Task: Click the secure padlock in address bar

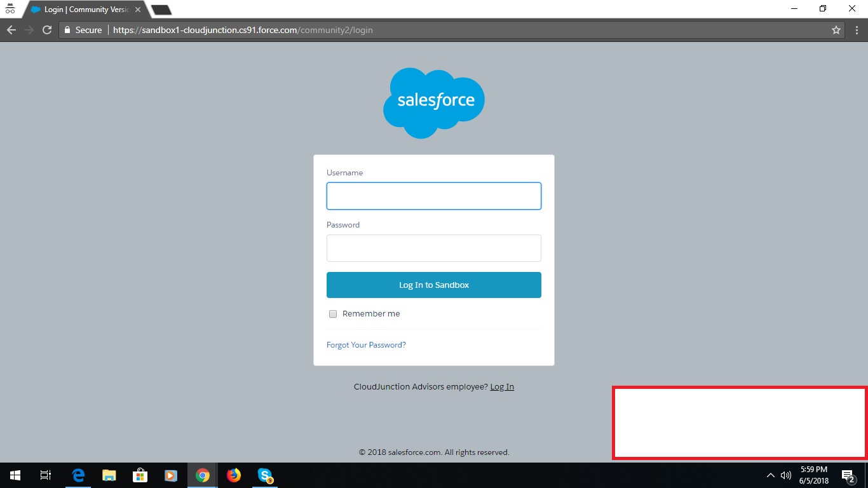Action: [67, 29]
